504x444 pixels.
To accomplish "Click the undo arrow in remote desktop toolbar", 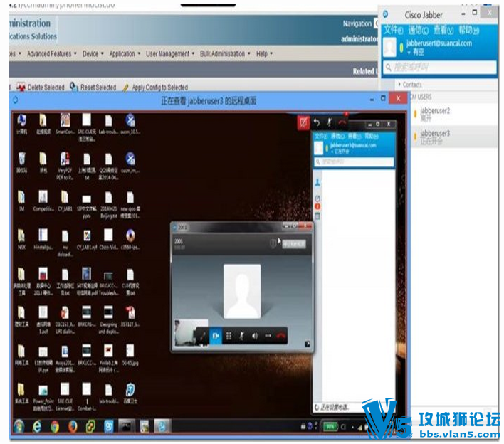I will click(317, 122).
